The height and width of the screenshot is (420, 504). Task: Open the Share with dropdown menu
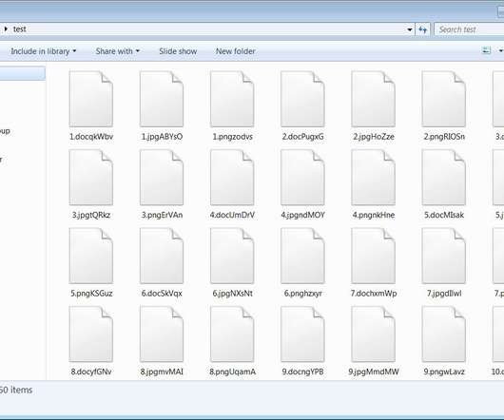pyautogui.click(x=117, y=51)
